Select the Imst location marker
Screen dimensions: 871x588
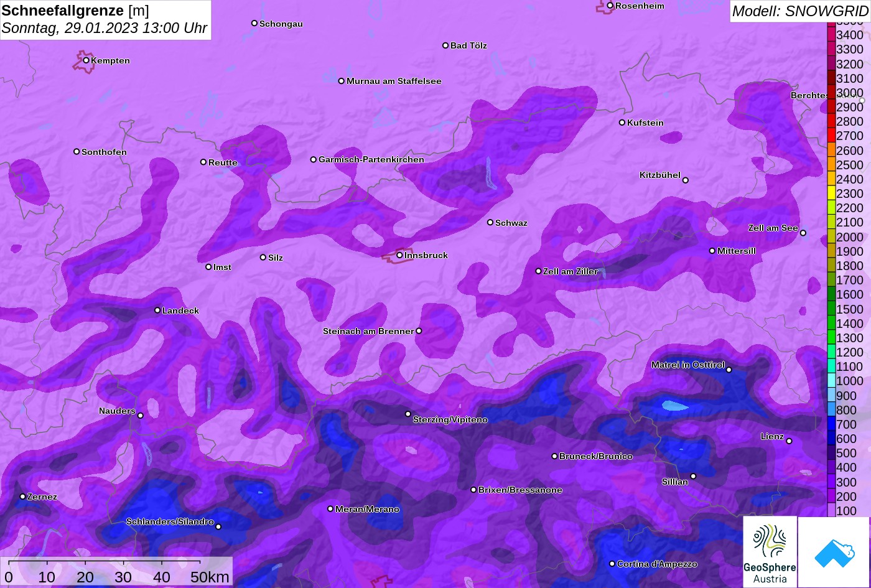(x=208, y=267)
